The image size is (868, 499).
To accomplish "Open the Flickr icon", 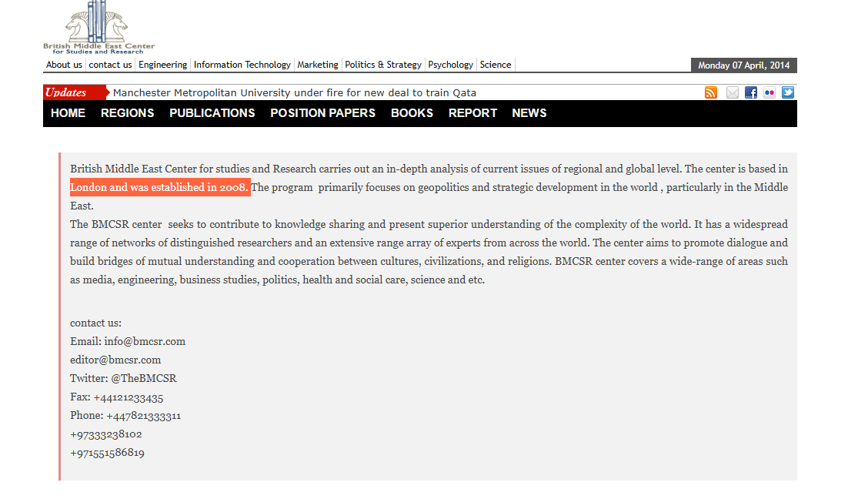I will pos(770,92).
